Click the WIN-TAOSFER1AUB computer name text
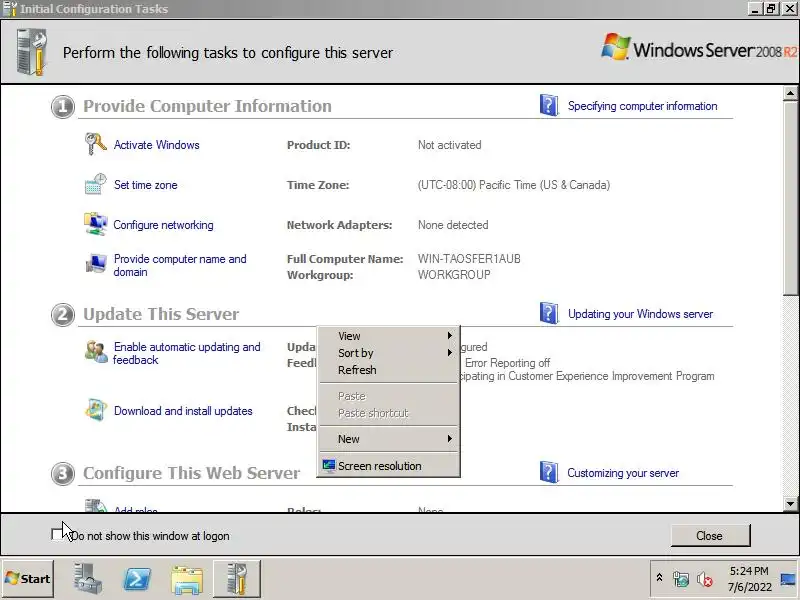This screenshot has width=800, height=600. pyautogui.click(x=469, y=259)
